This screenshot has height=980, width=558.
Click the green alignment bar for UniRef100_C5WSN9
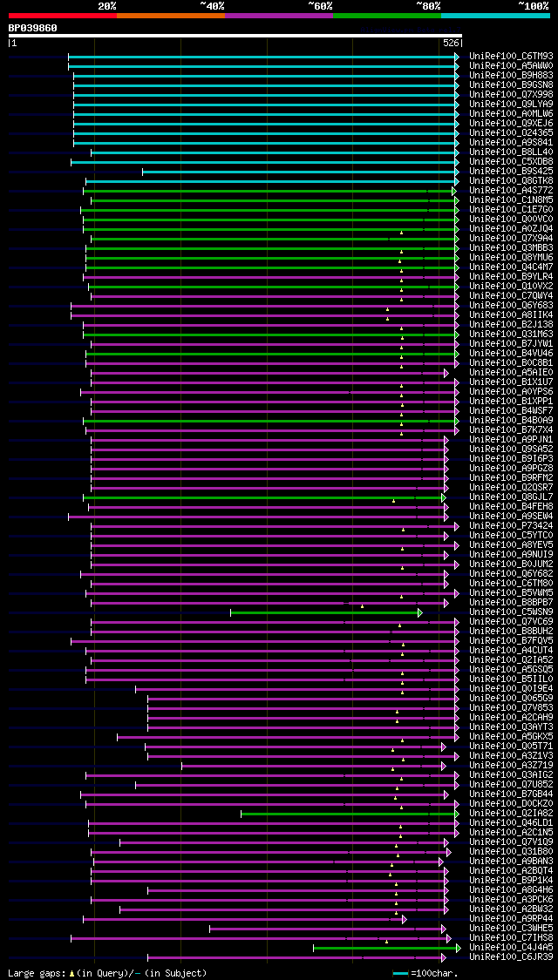coord(326,612)
